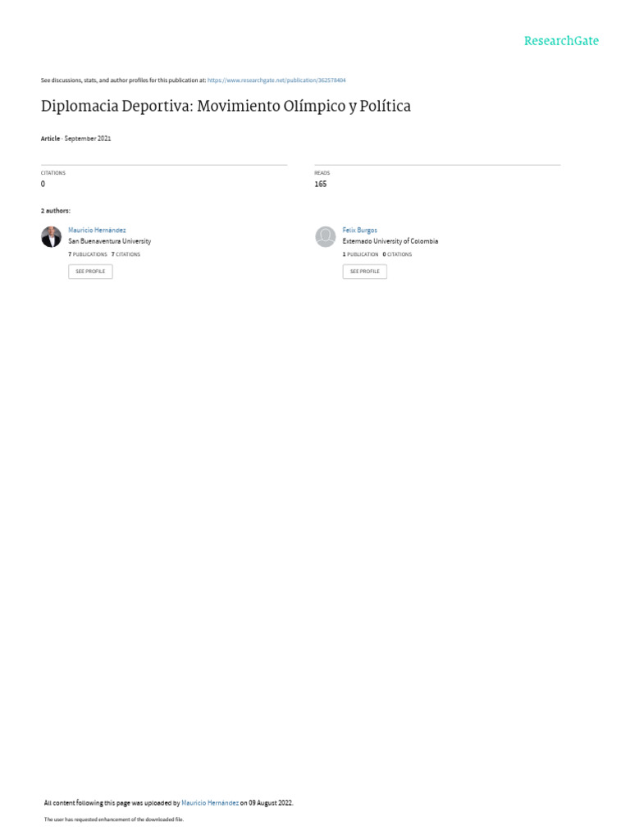Screen dimensions: 630x840
Task: Open Felix Burgos author name link
Action: pos(360,230)
